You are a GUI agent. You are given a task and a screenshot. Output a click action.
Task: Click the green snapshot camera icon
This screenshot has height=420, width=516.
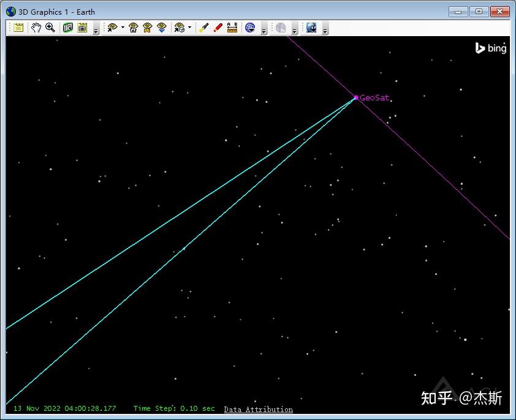pyautogui.click(x=68, y=28)
